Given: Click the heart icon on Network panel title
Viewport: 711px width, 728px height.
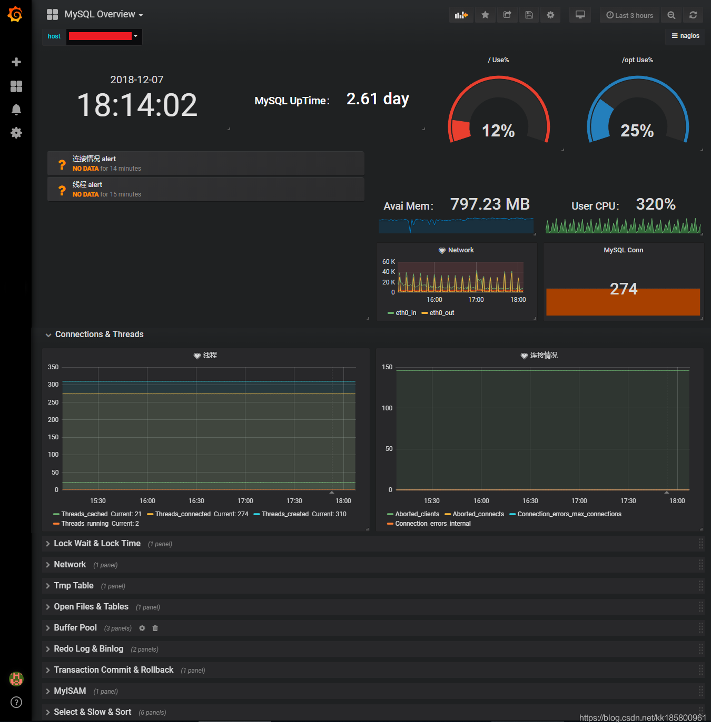Looking at the screenshot, I should pos(442,250).
